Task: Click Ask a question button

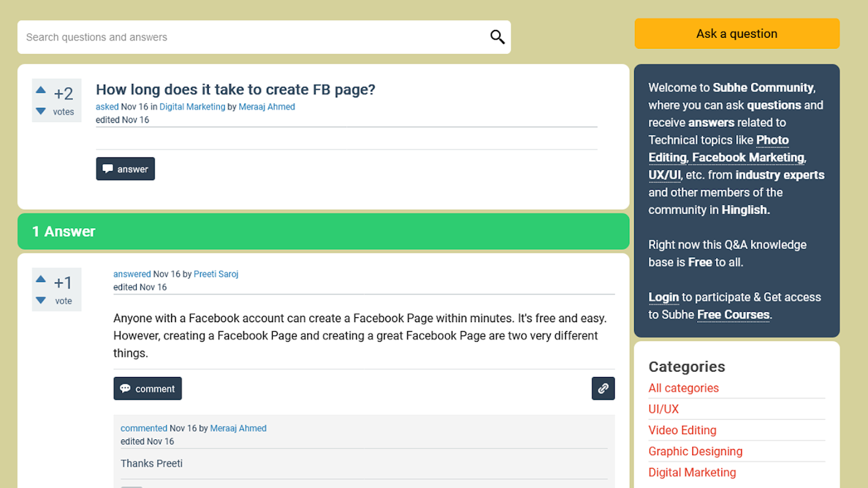Action: (737, 34)
